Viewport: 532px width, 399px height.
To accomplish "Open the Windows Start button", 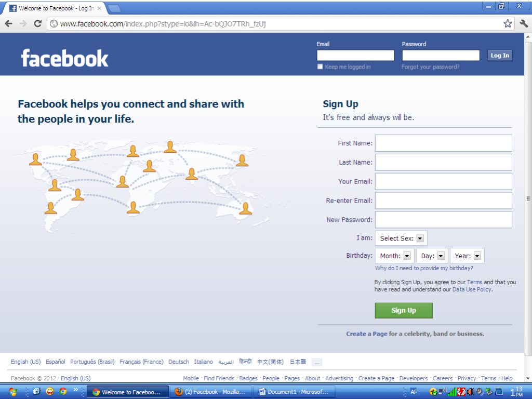I will pos(12,392).
